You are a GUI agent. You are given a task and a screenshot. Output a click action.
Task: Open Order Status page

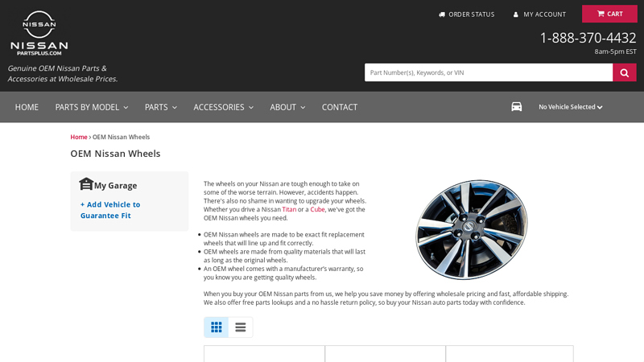pos(467,14)
